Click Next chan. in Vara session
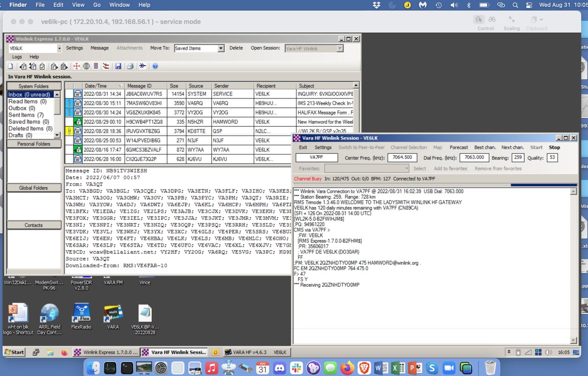The height and width of the screenshot is (376, 588). pyautogui.click(x=512, y=147)
